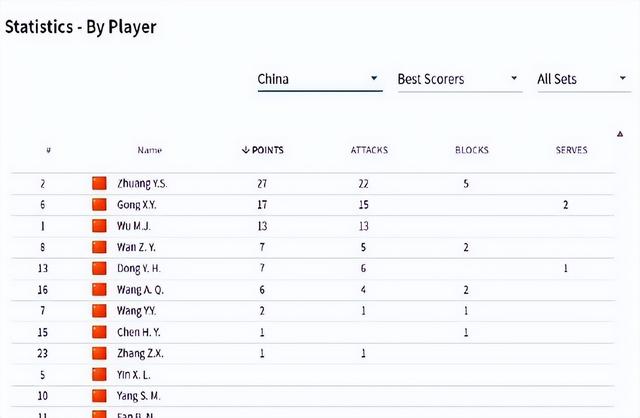Image resolution: width=640 pixels, height=418 pixels.
Task: Open the All Sets filter dropdown
Action: click(x=584, y=79)
